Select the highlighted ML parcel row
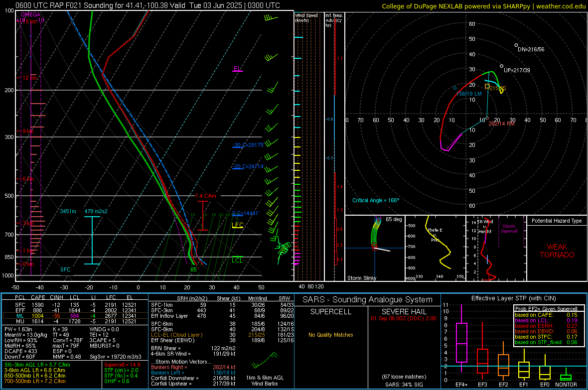This screenshot has width=588, height=390. pos(75,316)
